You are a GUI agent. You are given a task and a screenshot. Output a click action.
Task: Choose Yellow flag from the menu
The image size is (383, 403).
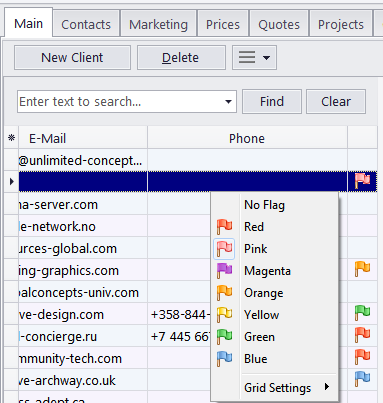click(275, 315)
